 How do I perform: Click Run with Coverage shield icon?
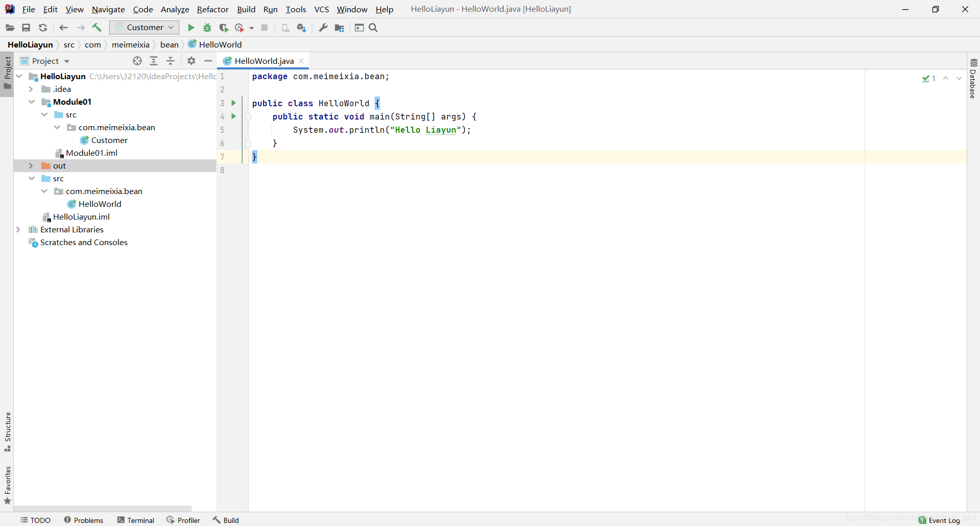coord(224,28)
